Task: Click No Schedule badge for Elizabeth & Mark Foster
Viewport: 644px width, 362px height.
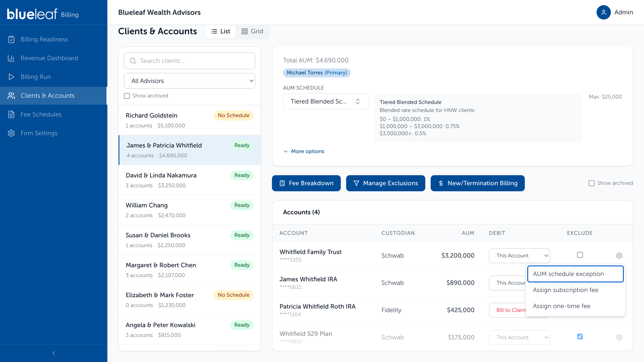Action: [x=233, y=295]
